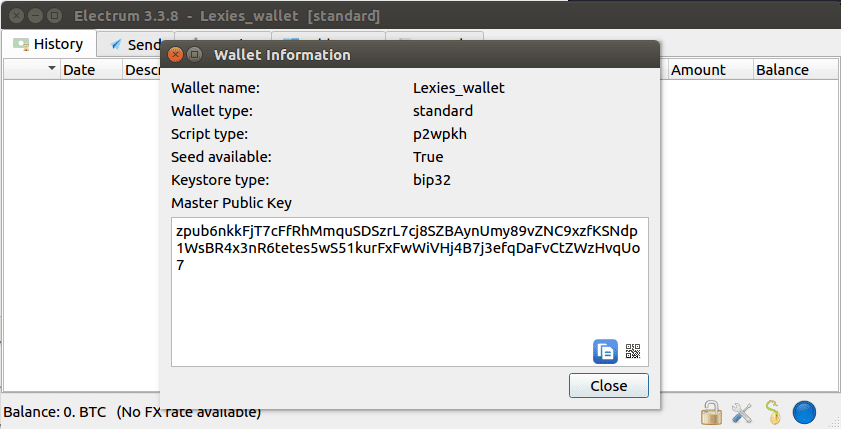The image size is (841, 429).
Task: Click the Wallet Information dialog's orange close button
Action: 176,55
